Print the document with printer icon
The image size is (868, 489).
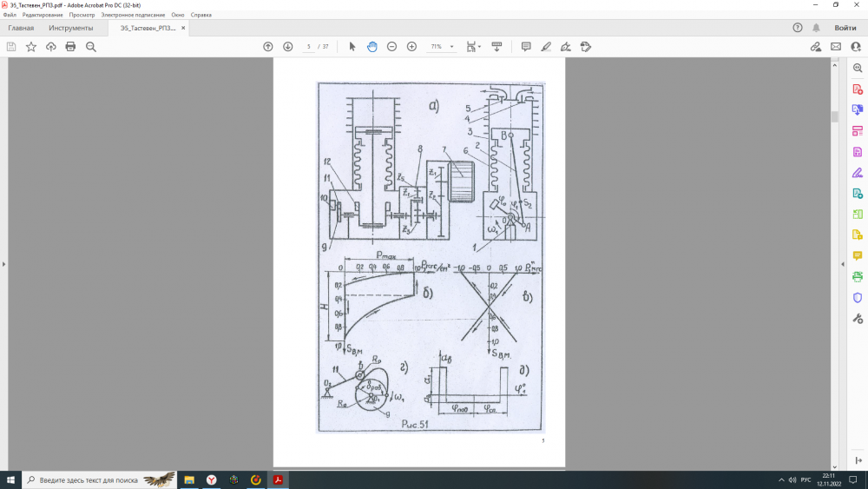pyautogui.click(x=70, y=46)
